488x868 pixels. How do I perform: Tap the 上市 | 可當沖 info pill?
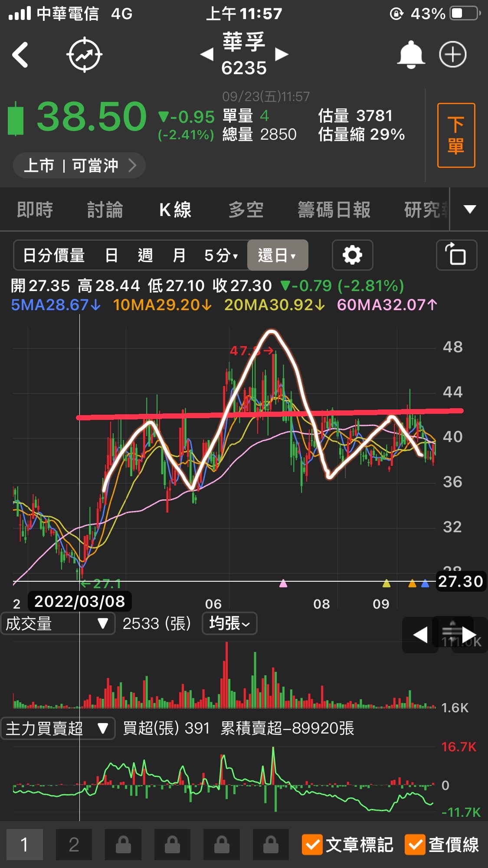click(x=79, y=165)
